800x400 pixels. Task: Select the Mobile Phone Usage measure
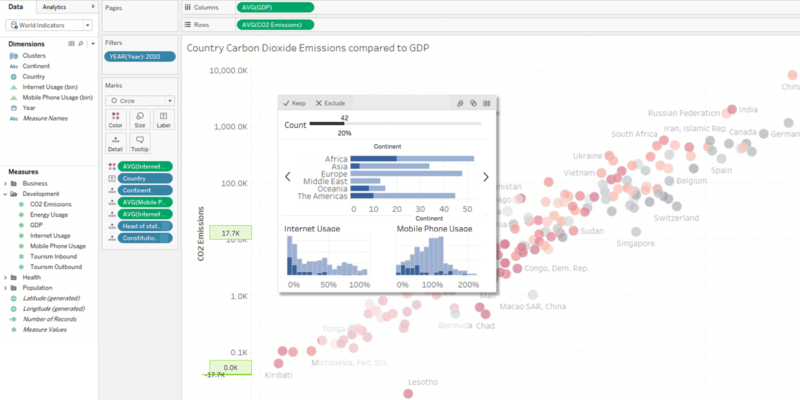point(58,246)
